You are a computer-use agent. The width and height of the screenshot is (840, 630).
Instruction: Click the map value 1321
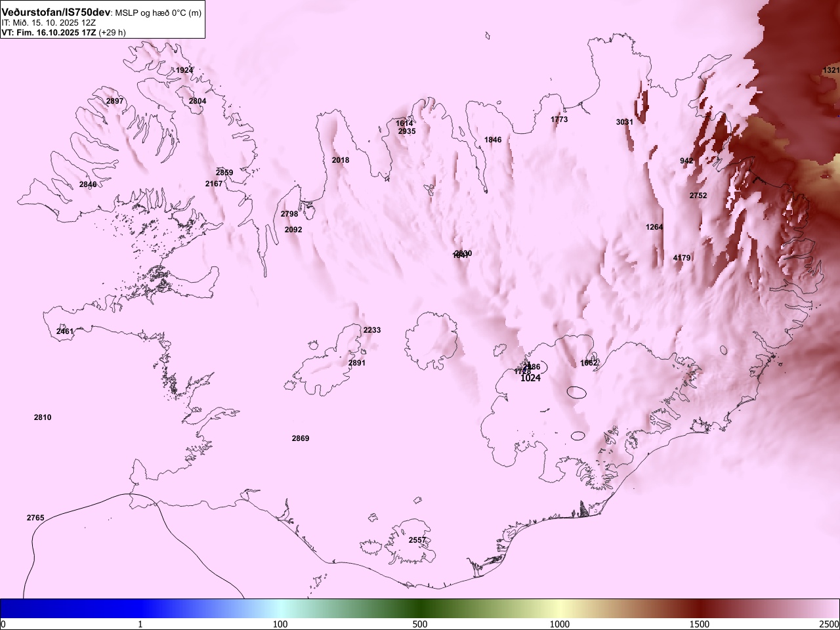click(831, 70)
